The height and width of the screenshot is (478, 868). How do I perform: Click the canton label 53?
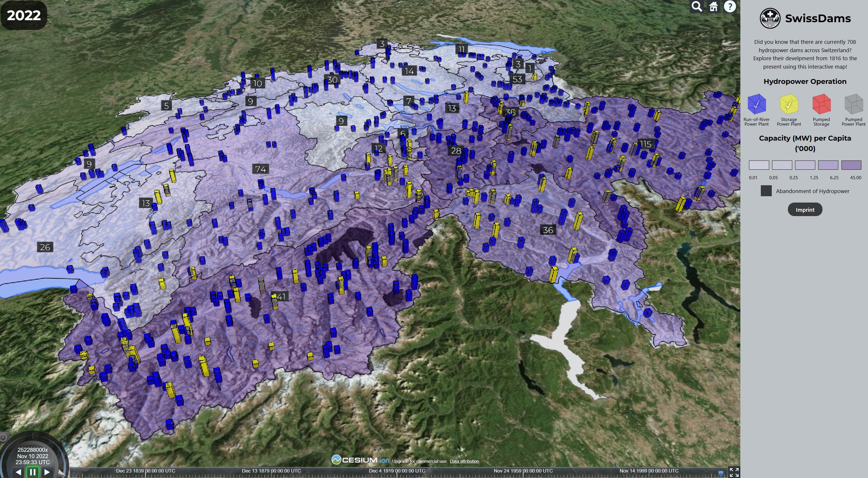pos(517,79)
